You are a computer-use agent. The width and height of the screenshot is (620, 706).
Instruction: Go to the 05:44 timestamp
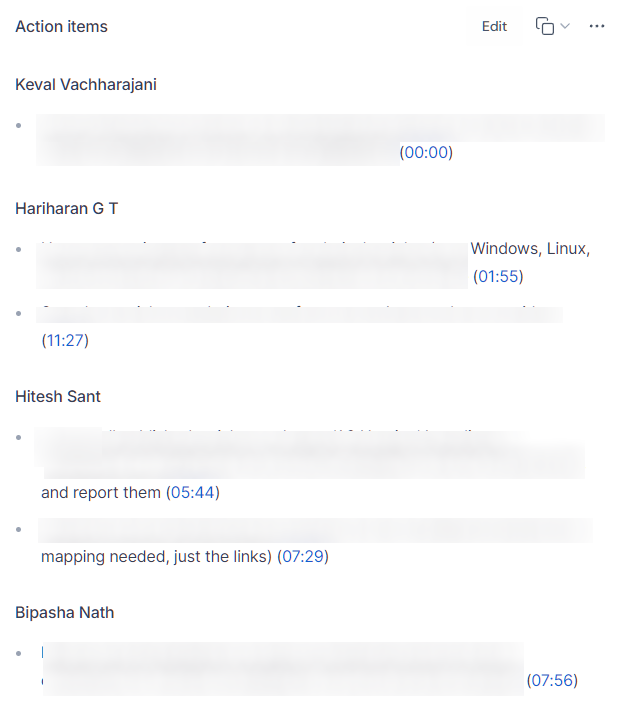coord(193,492)
